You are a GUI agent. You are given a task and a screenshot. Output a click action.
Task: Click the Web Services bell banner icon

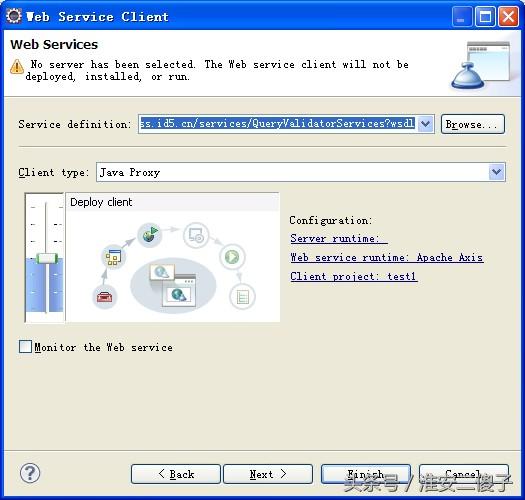[x=480, y=66]
